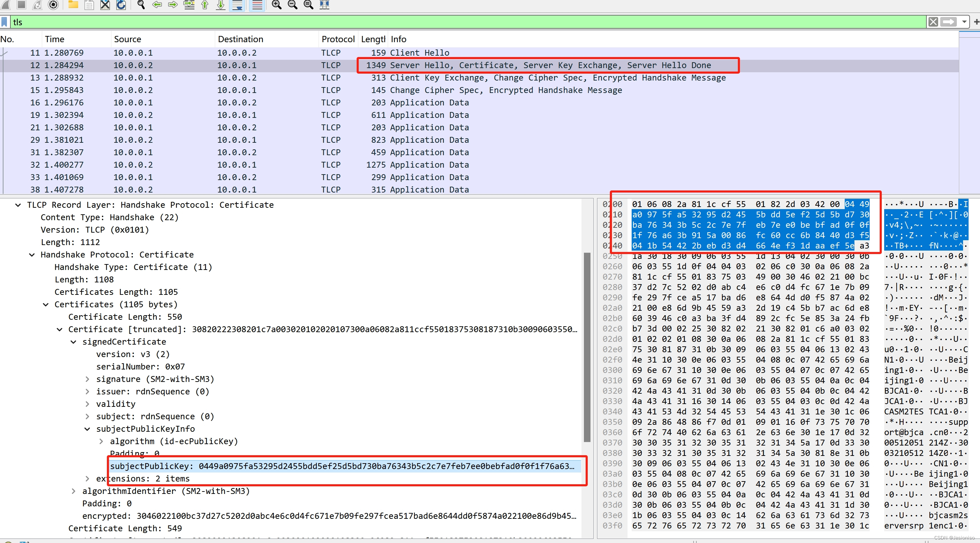Screen dimensions: 980x543
Task: Jump to the first packet
Action: pyautogui.click(x=205, y=4)
